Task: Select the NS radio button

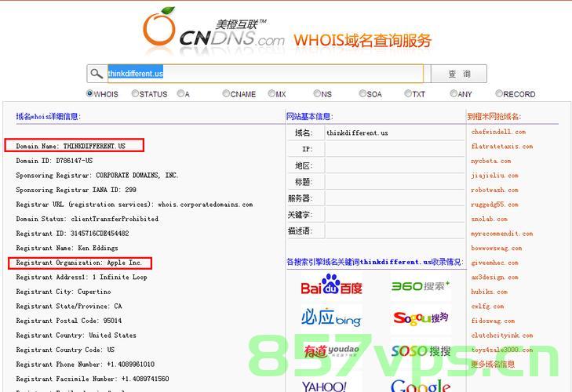Action: pyautogui.click(x=317, y=94)
